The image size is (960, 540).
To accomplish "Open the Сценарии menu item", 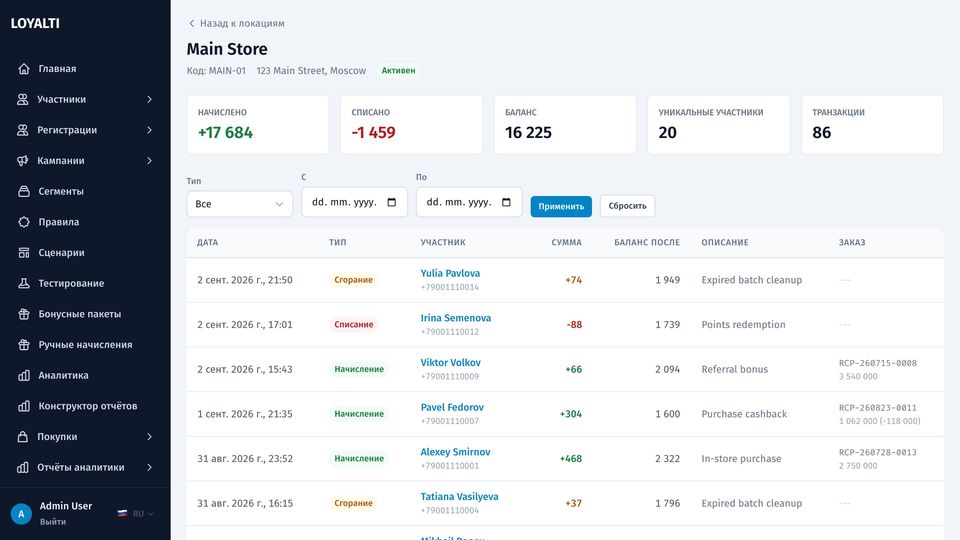I will [x=85, y=252].
